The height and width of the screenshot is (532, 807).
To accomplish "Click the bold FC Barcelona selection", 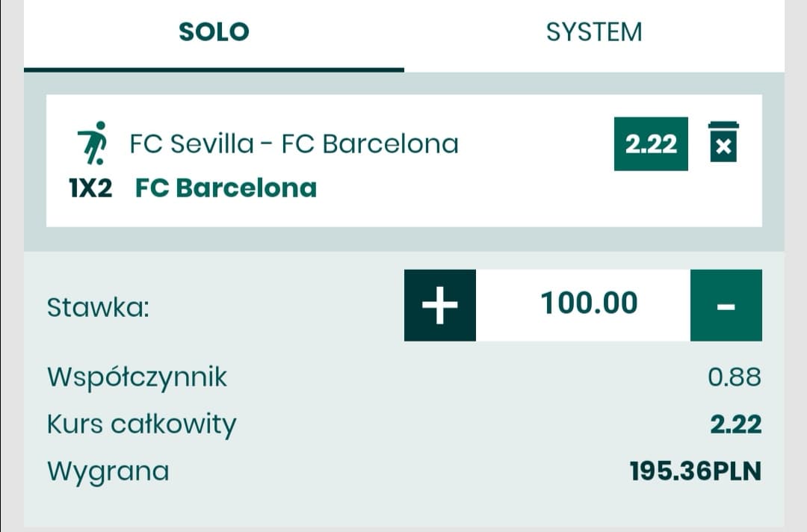I will coord(226,188).
